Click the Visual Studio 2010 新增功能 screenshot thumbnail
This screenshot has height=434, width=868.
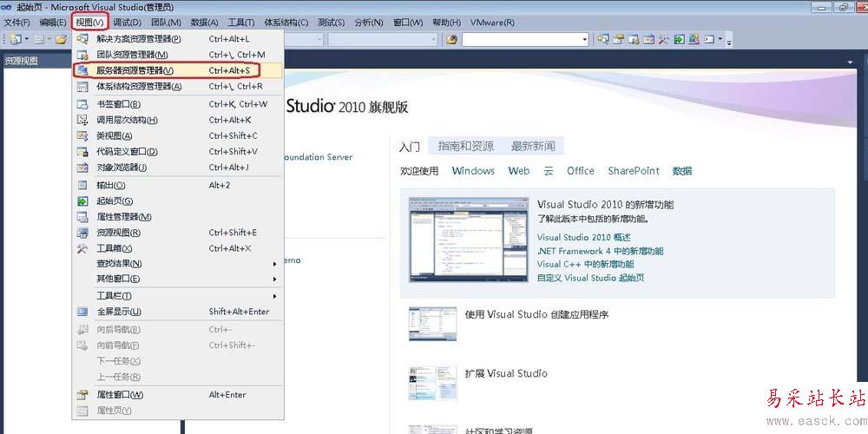pyautogui.click(x=469, y=240)
